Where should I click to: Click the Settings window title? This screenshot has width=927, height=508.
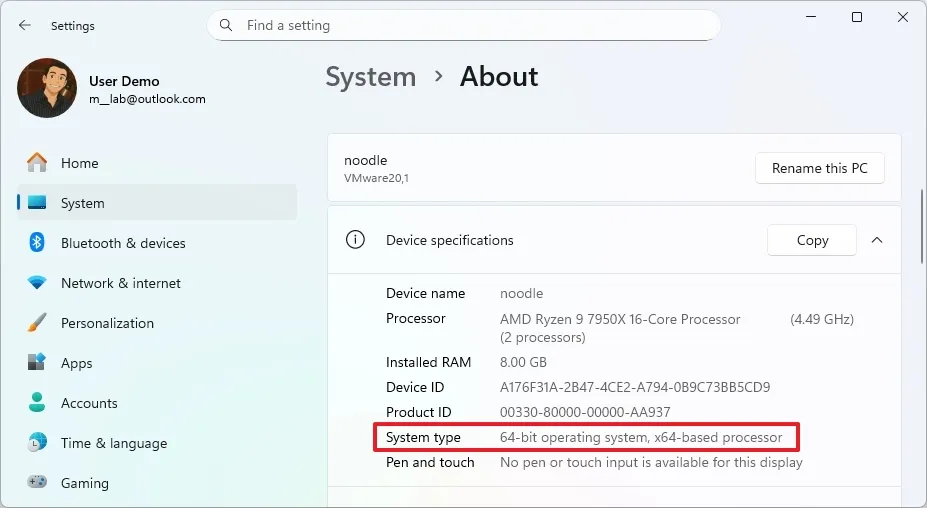point(73,26)
